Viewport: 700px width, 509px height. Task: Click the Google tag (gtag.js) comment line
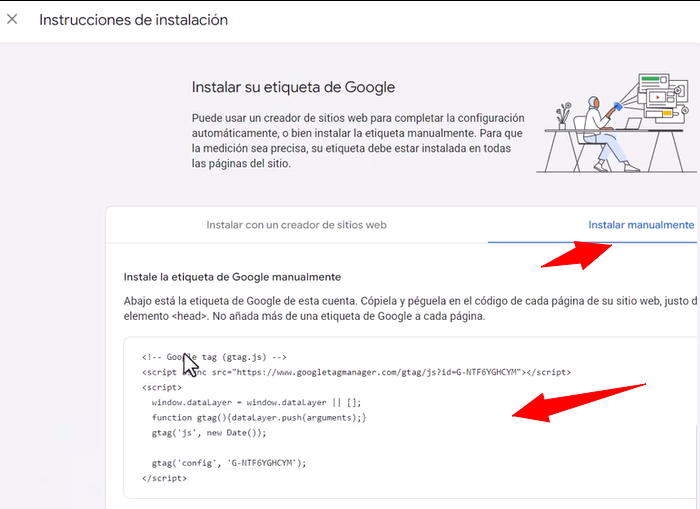coord(214,357)
